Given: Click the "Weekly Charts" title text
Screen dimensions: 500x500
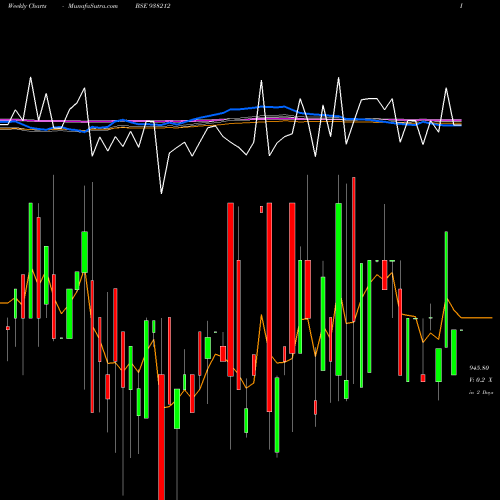Looking at the screenshot, I should (x=27, y=6).
